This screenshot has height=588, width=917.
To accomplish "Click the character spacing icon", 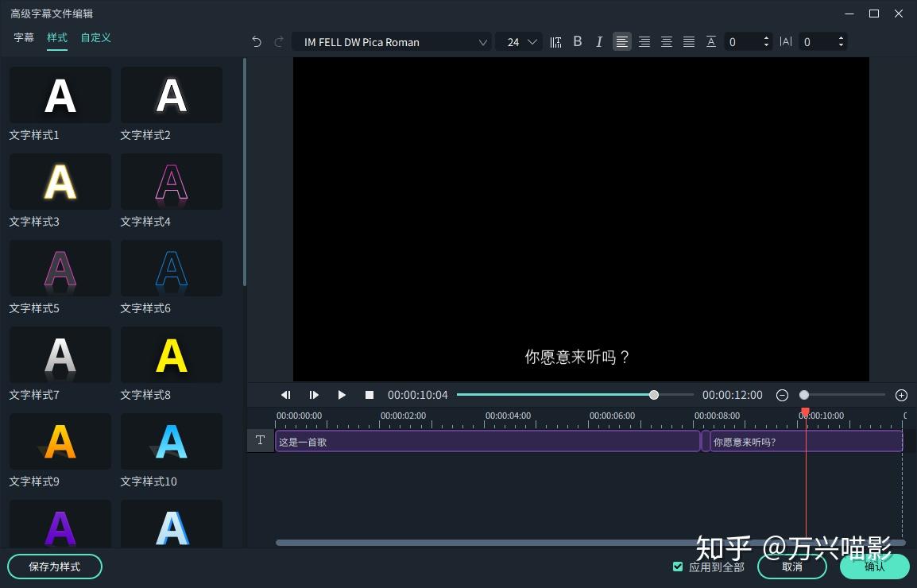I will click(x=786, y=41).
